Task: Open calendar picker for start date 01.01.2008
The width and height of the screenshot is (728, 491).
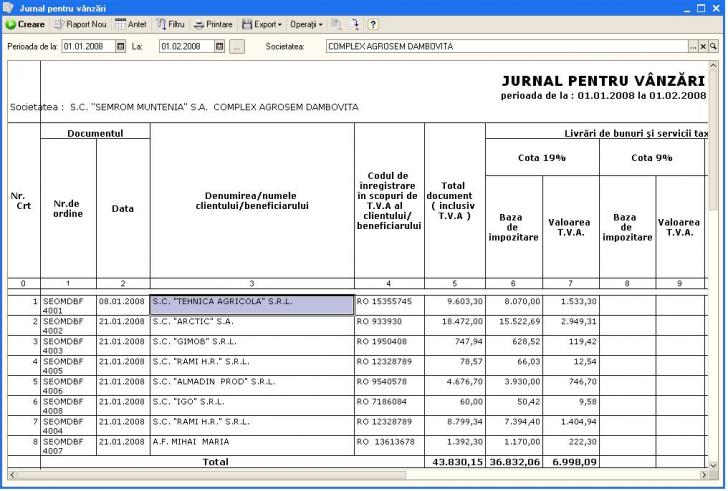Action: point(120,46)
